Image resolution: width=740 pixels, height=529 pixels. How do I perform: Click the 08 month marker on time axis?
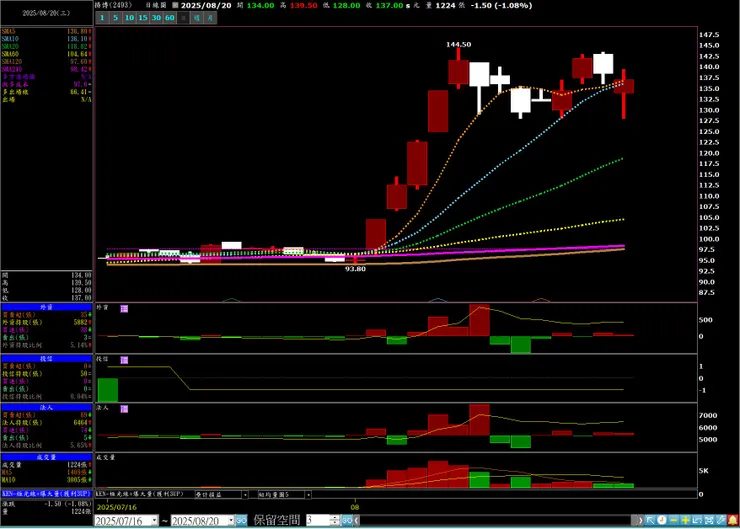tap(355, 507)
